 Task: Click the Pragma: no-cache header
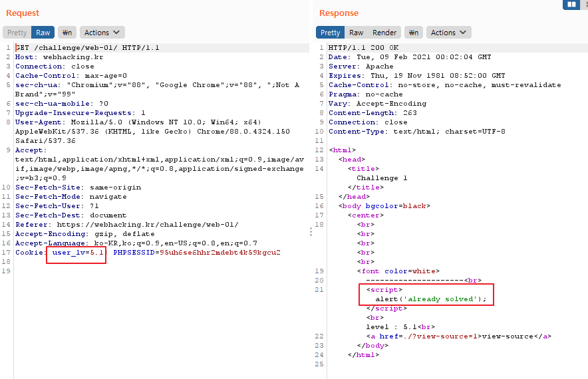tap(366, 94)
